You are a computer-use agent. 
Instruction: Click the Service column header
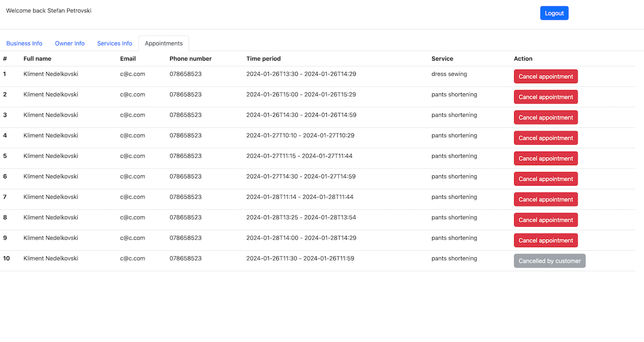(442, 58)
